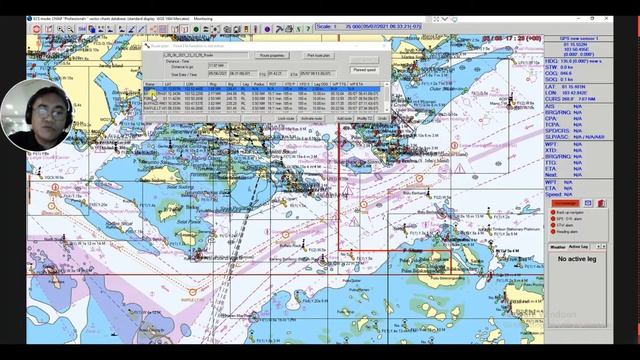The width and height of the screenshot is (640, 360).
Task: Click the center-on-ship target toolbar icon
Action: coord(215,29)
